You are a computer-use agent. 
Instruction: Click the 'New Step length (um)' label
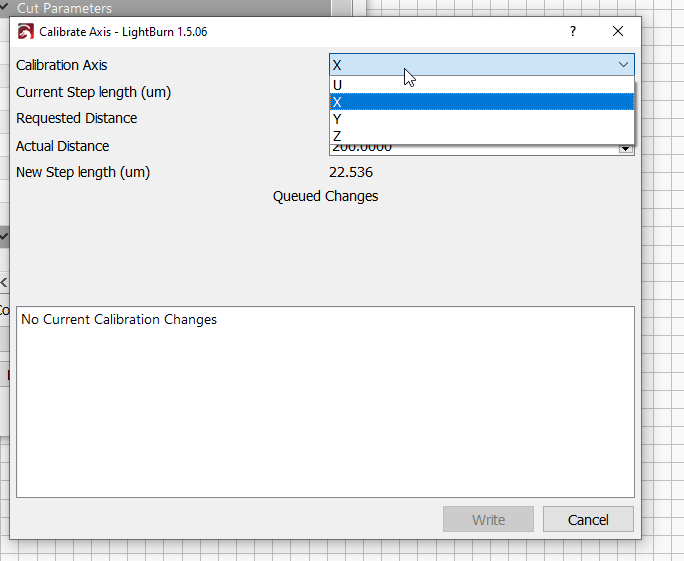point(83,172)
